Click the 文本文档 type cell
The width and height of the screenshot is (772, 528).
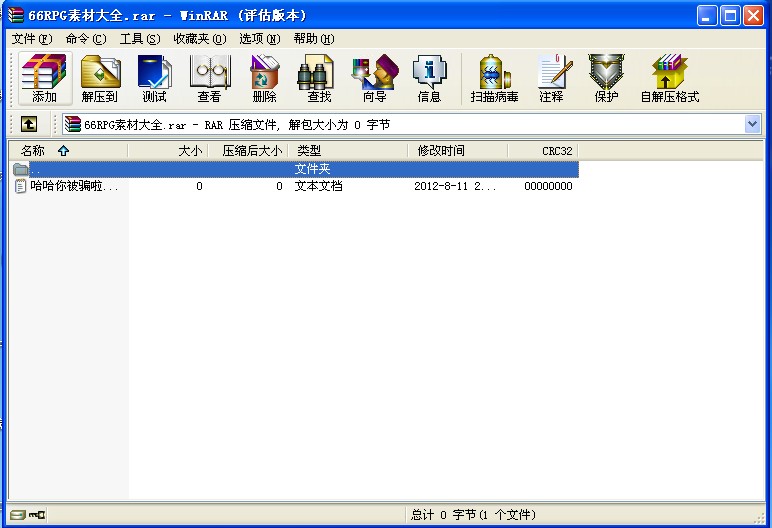click(x=319, y=186)
